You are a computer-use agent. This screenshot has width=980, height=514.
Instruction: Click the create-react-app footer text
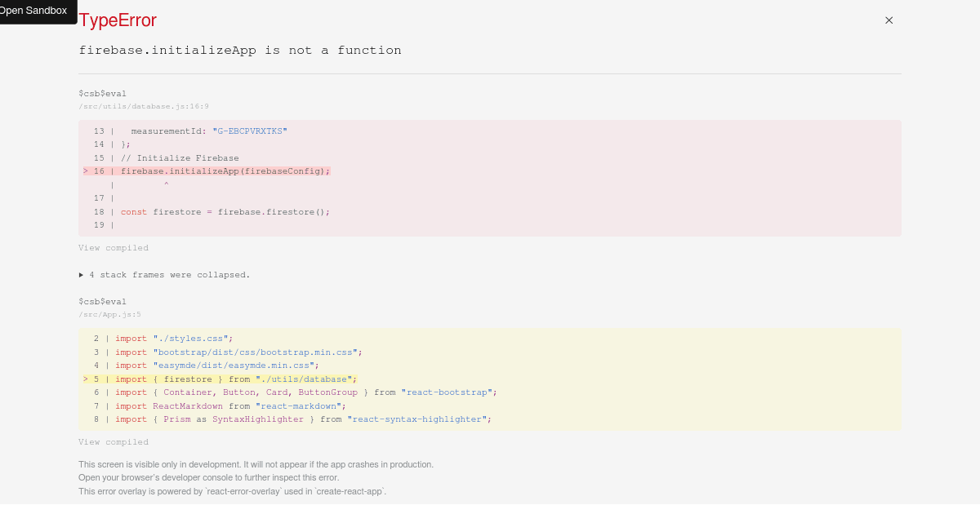[x=231, y=491]
